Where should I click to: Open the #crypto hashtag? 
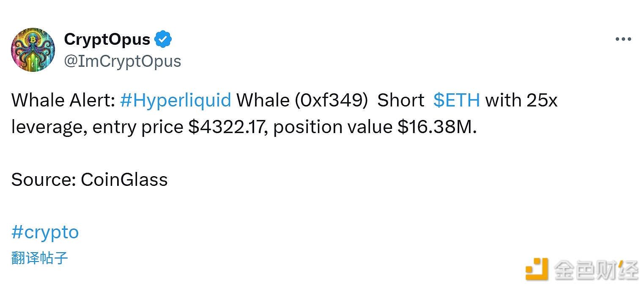45,232
